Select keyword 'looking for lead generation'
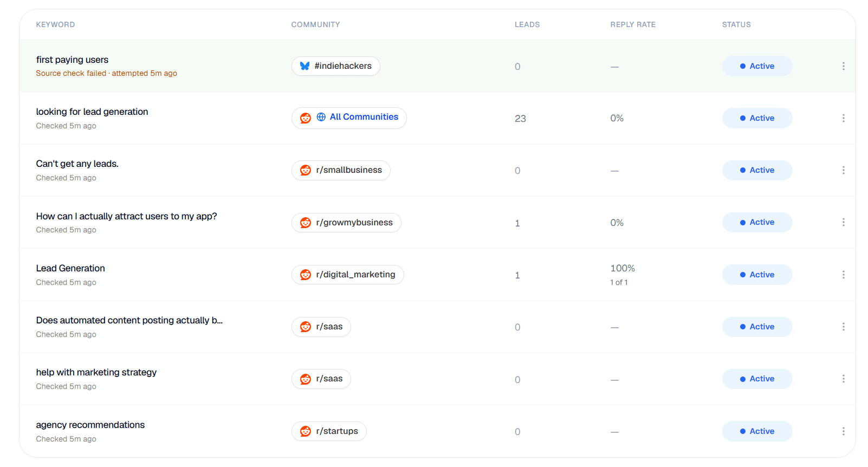 [x=92, y=112]
